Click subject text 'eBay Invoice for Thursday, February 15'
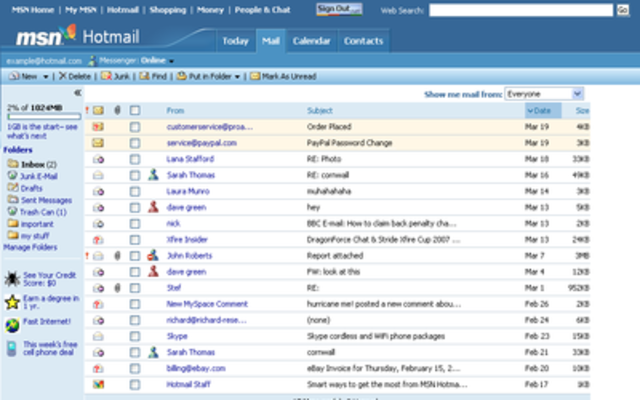This screenshot has height=400, width=640. (384, 369)
